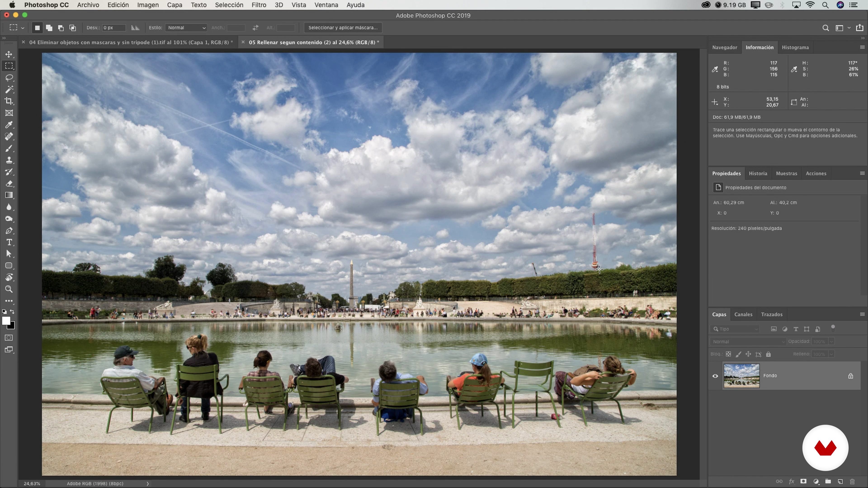Select the Crop tool
This screenshot has height=488, width=868.
[9, 101]
